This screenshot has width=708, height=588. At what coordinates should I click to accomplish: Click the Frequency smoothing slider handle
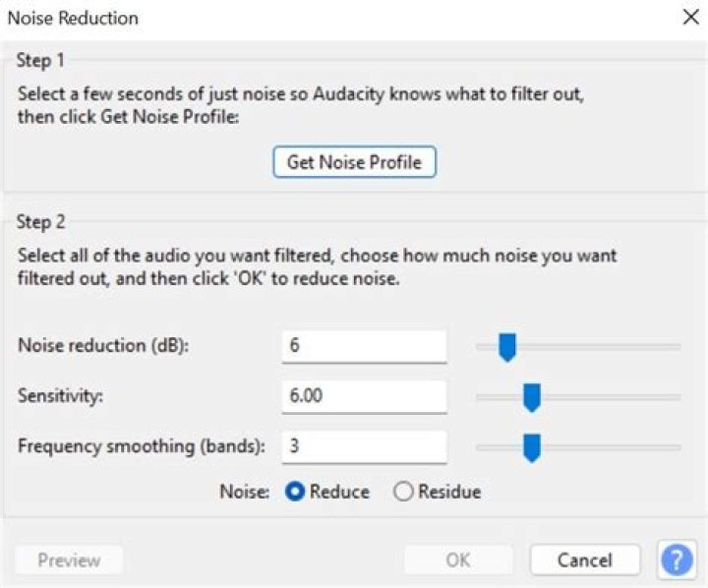[532, 447]
